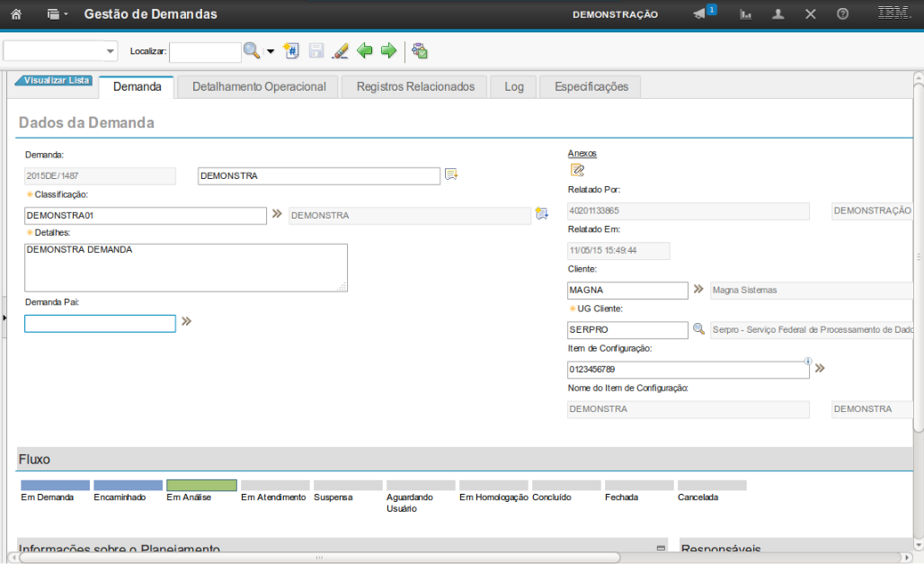The width and height of the screenshot is (924, 564).
Task: Click the Anexos link
Action: 582,153
